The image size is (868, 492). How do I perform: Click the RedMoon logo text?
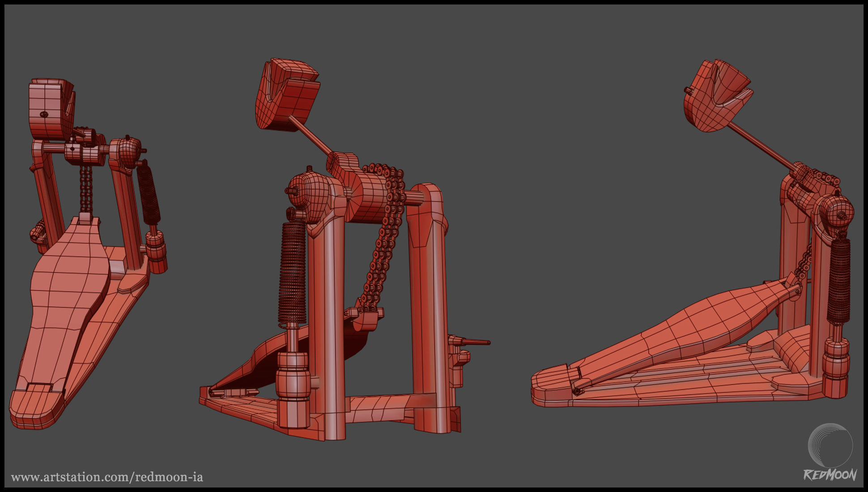click(830, 475)
